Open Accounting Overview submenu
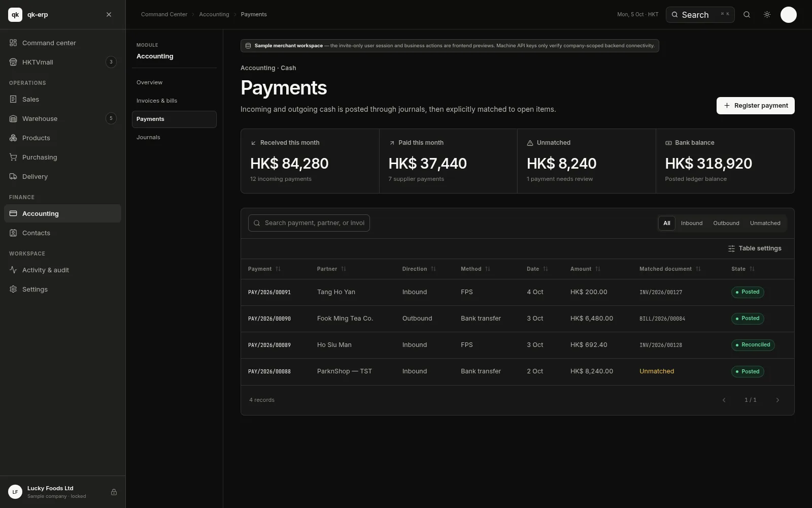 click(x=174, y=82)
